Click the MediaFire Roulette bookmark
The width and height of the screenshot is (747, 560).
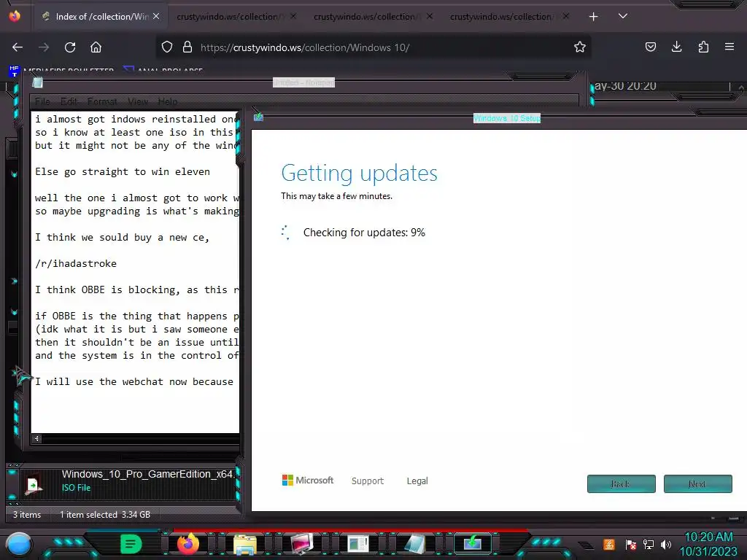pyautogui.click(x=61, y=71)
